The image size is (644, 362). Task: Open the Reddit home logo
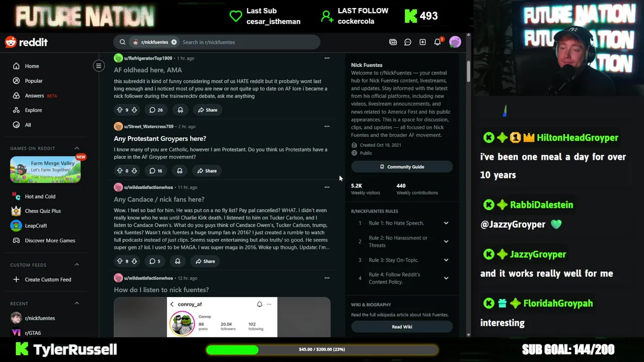pyautogui.click(x=26, y=42)
